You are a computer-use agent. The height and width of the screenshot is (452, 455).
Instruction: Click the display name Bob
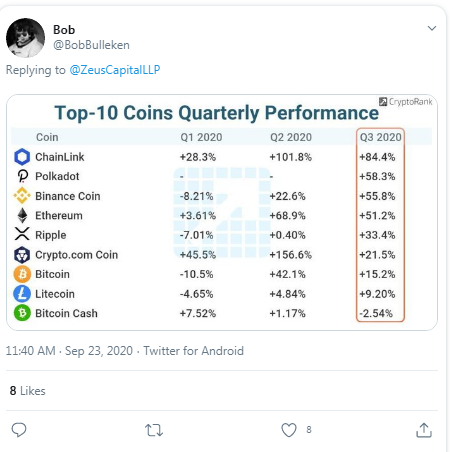[64, 30]
